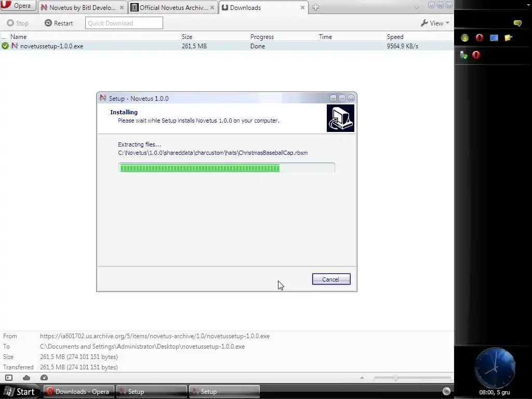Viewport: 532px width, 399px height.
Task: Stop the selected download
Action: tap(18, 23)
